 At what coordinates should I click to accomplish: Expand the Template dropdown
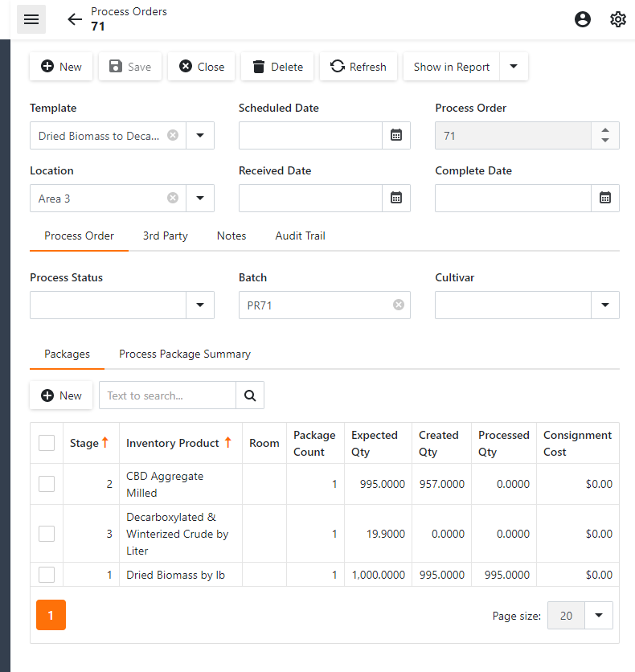tap(200, 135)
